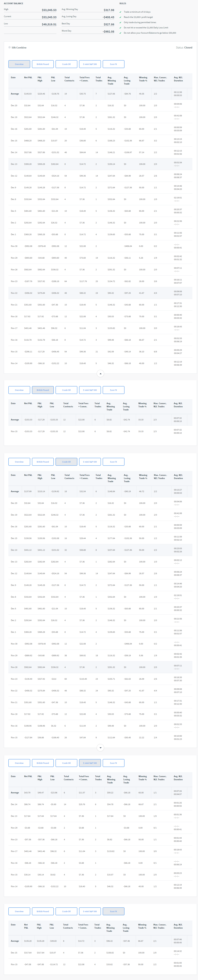Click the checkmark for Daily Loss Limit rule
This screenshot has height=980, width=198.
pos(120,28)
